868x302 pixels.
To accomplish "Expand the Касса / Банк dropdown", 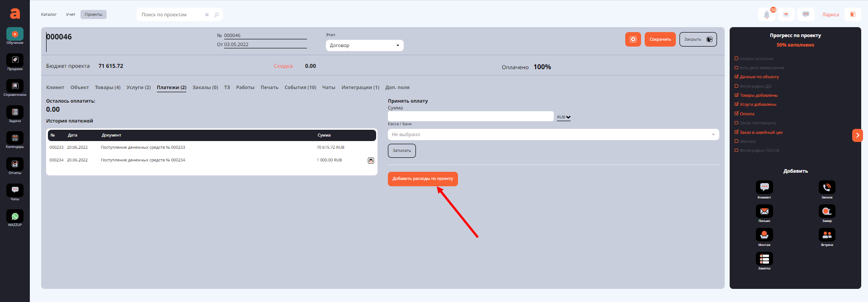I will tap(553, 135).
